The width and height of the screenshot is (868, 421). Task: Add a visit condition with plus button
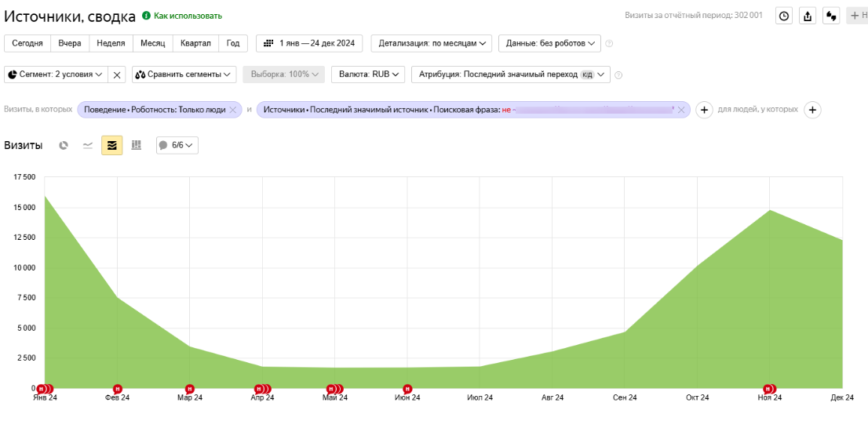pos(704,110)
